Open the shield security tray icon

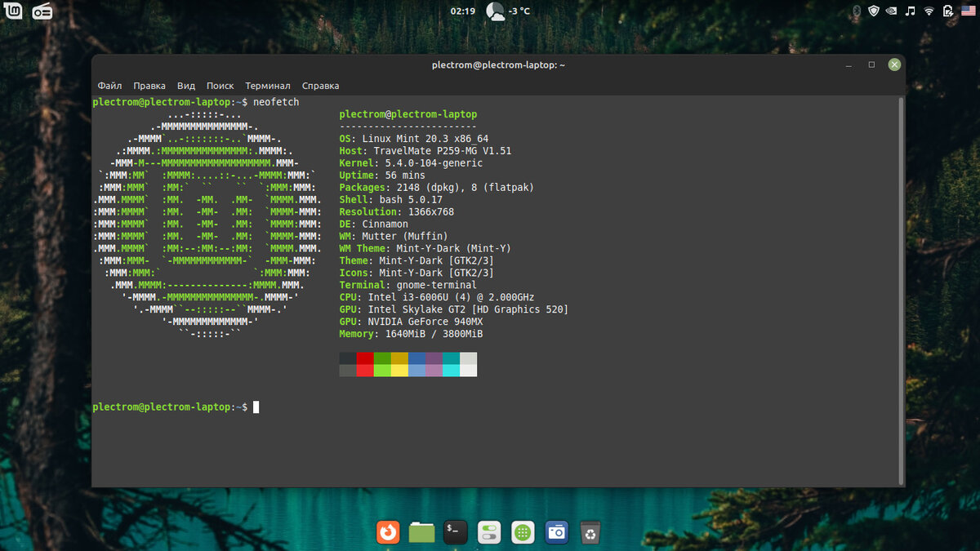coord(874,11)
